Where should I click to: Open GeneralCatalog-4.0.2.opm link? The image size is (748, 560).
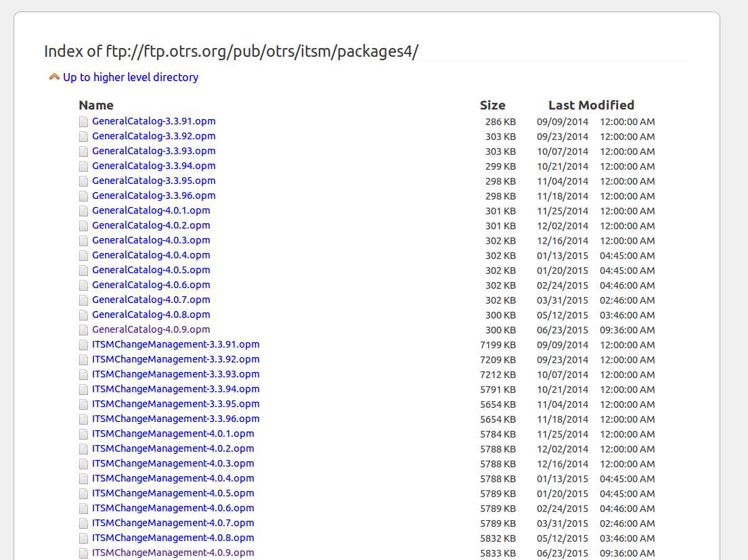click(x=151, y=225)
